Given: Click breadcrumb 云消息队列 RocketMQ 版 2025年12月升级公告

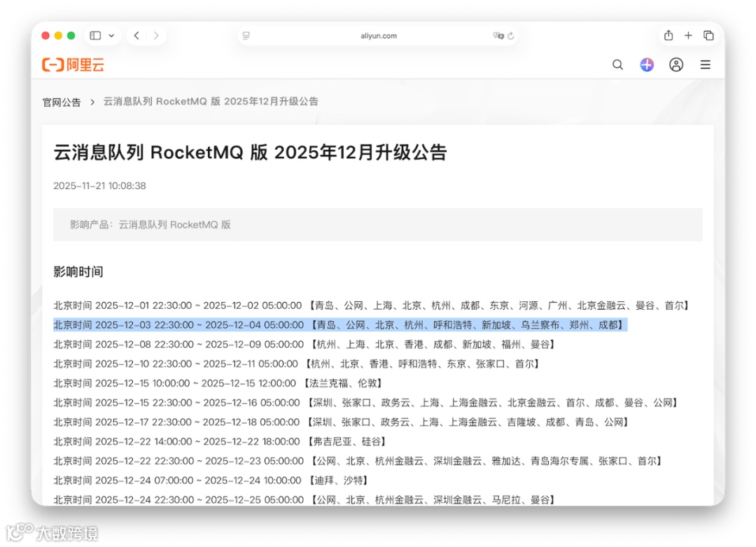Looking at the screenshot, I should pyautogui.click(x=211, y=102).
